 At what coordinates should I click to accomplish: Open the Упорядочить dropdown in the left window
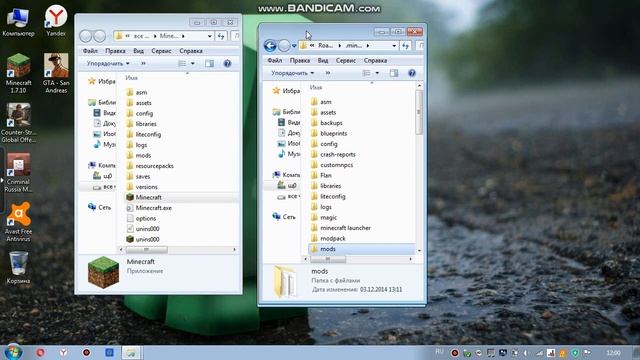(108, 63)
